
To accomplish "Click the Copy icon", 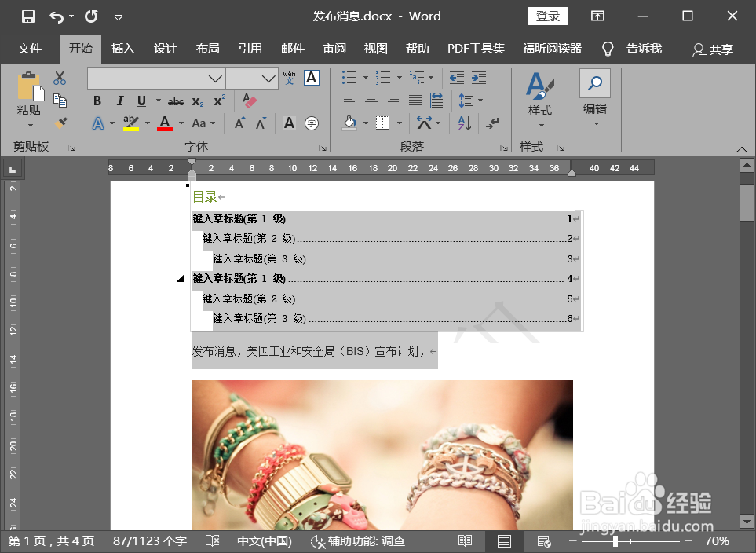I will pyautogui.click(x=60, y=101).
